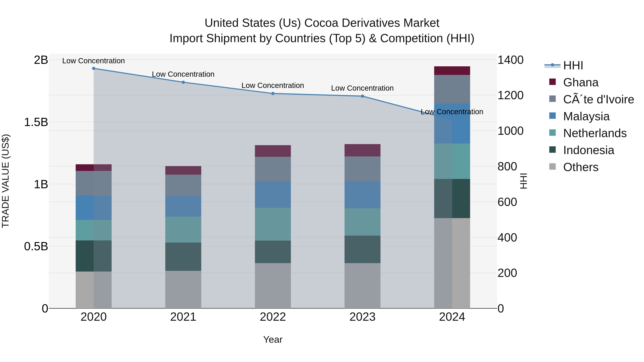
Task: Click the 1400 tick on right axis
Action: 511,60
